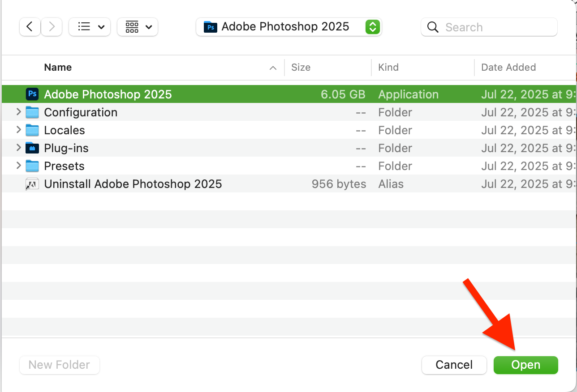
Task: Go forward with the right chevron button
Action: point(52,27)
